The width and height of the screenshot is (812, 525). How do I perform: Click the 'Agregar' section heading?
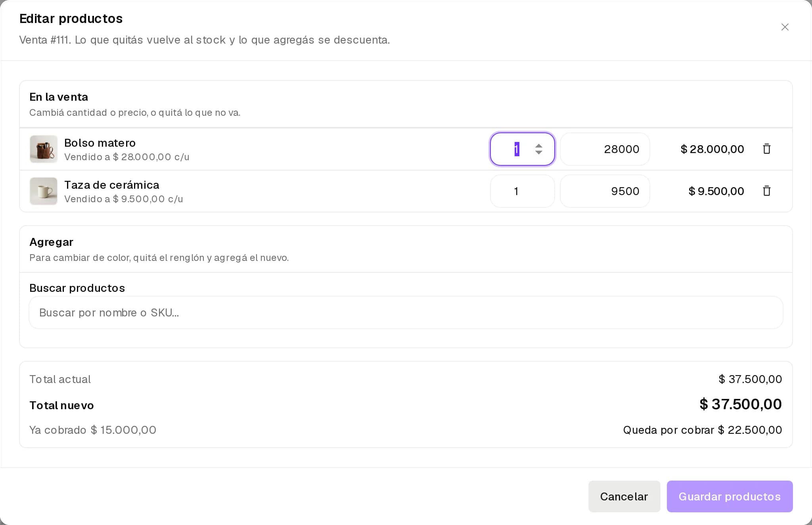51,242
